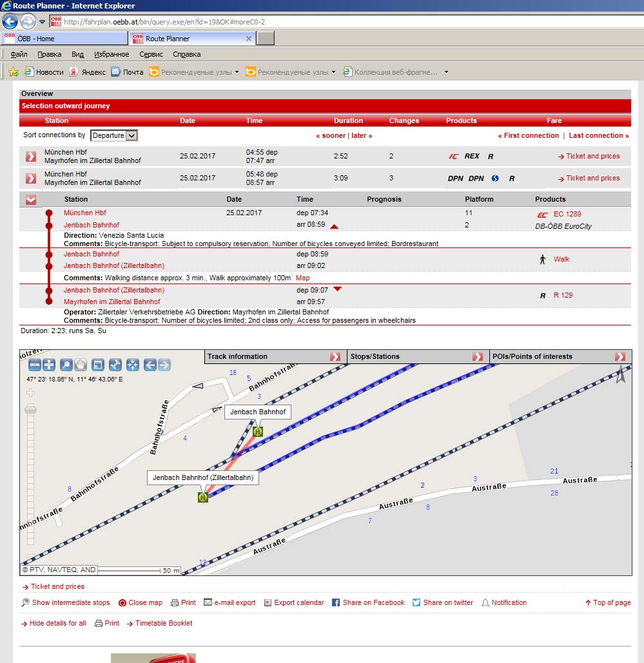Open the Яндекс favorites link

88,72
